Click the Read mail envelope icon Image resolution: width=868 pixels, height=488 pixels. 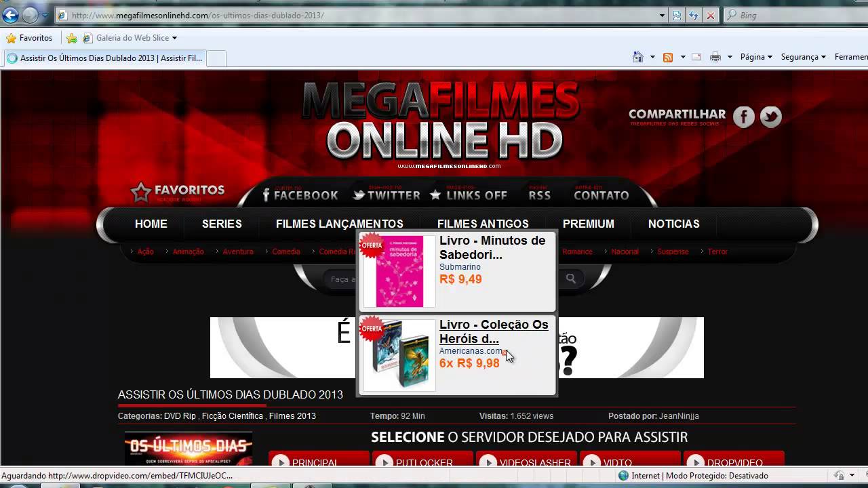pos(696,57)
